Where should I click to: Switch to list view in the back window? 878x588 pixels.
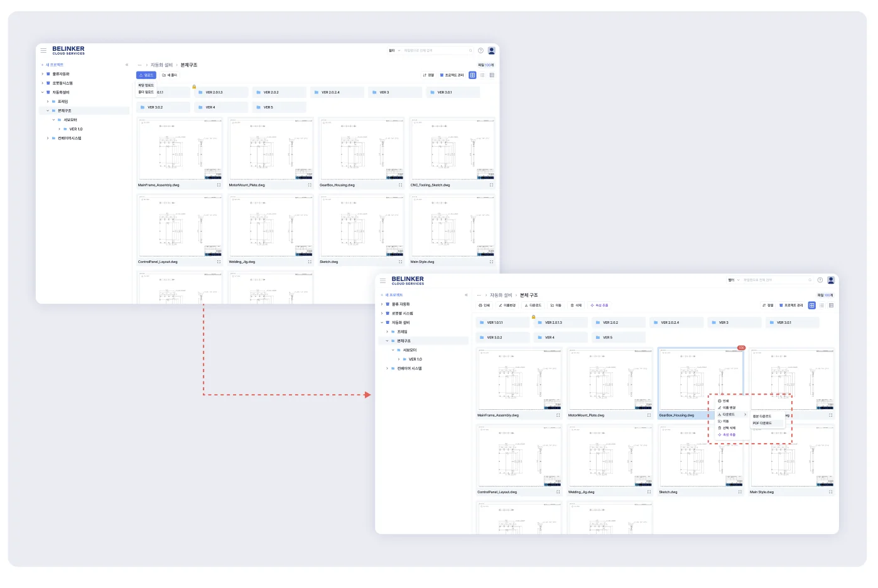482,75
